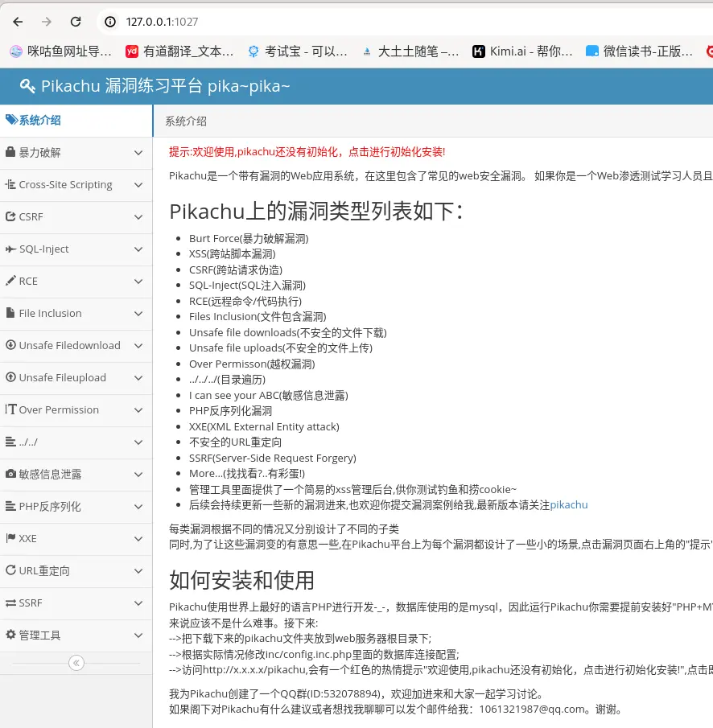Open the blue pikachu link
This screenshot has height=728, width=713.
point(568,504)
